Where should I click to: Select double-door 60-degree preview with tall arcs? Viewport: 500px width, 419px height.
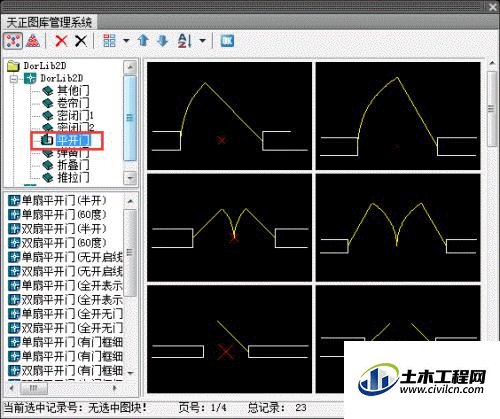pos(398,227)
